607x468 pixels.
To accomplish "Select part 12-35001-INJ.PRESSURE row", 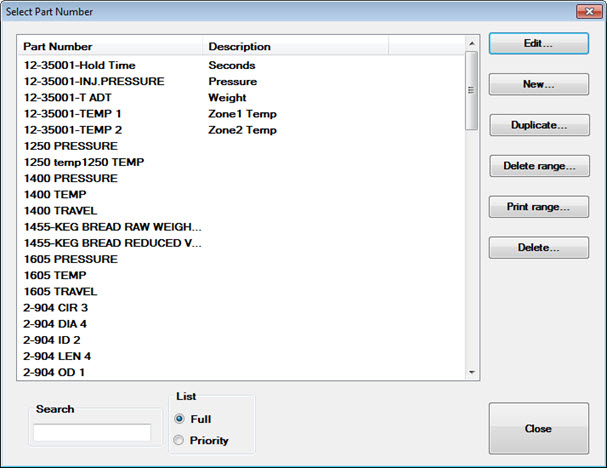I will (x=94, y=81).
